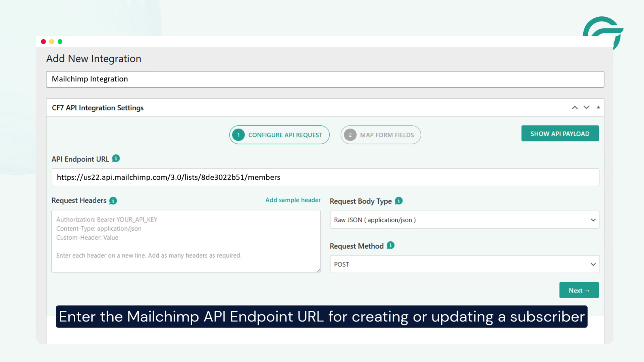Click the integration name input field
The image size is (644, 362).
pyautogui.click(x=325, y=79)
